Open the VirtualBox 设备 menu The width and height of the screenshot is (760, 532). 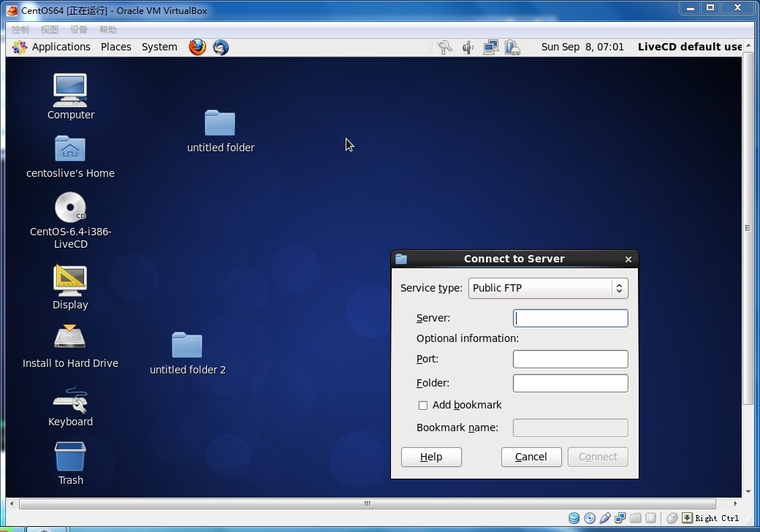click(x=78, y=29)
